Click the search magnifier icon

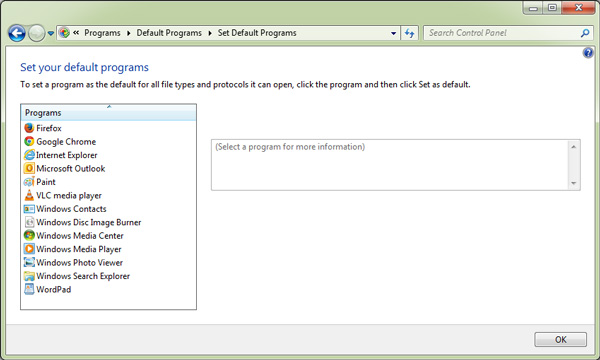click(x=585, y=33)
